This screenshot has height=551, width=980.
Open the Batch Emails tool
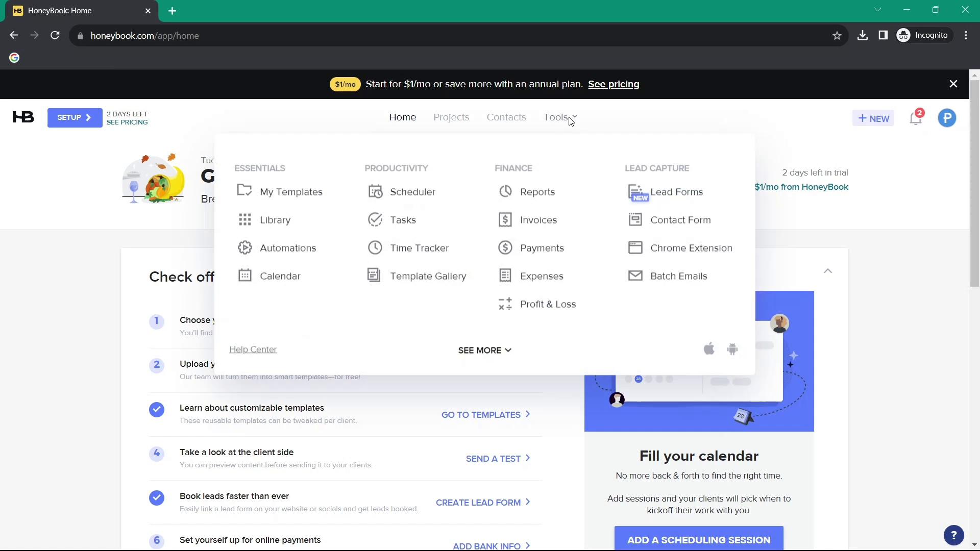(678, 276)
